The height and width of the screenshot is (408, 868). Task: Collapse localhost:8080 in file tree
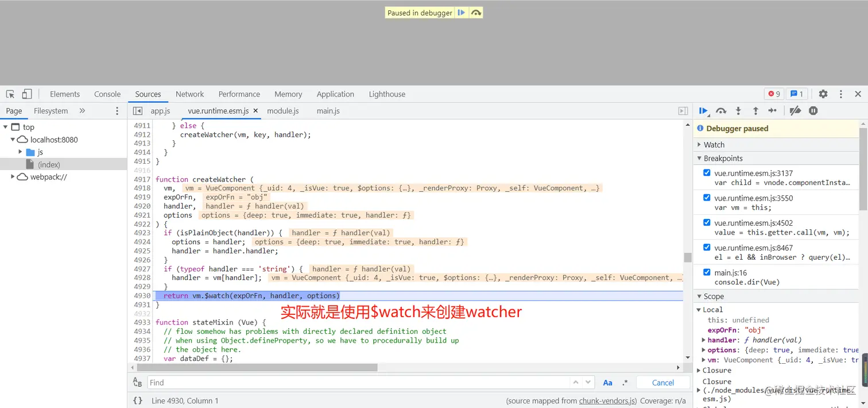[x=13, y=140]
